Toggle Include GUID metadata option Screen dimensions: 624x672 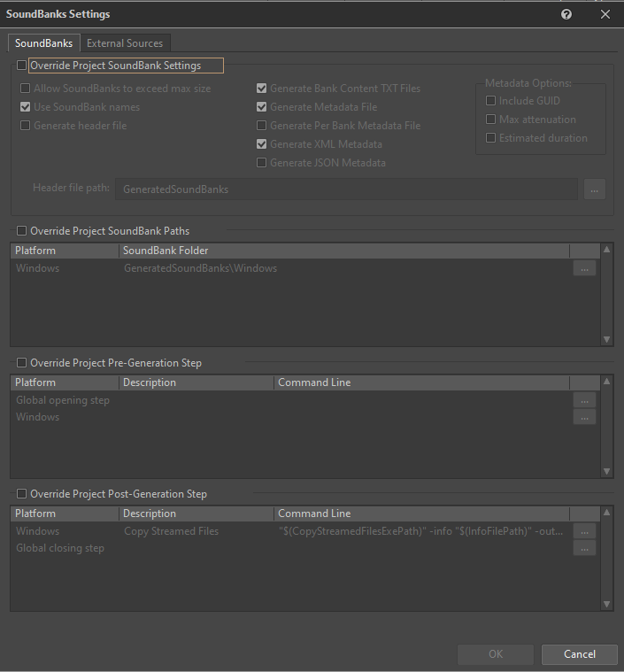(490, 101)
